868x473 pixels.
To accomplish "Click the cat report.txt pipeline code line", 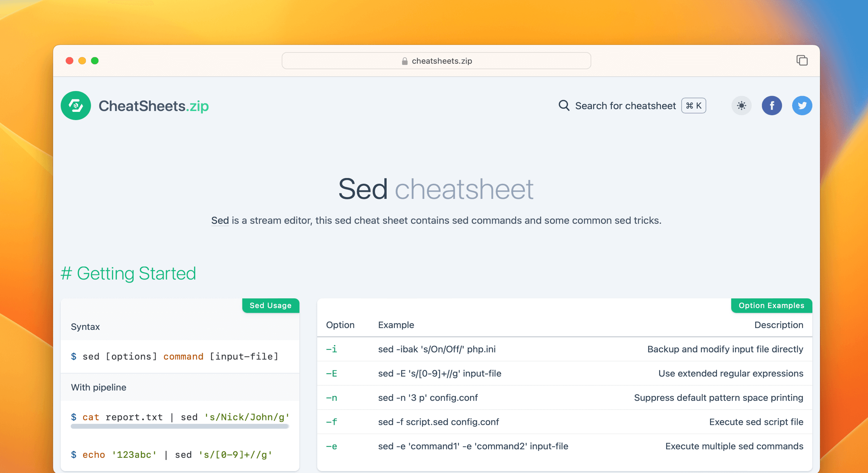I will click(x=180, y=417).
